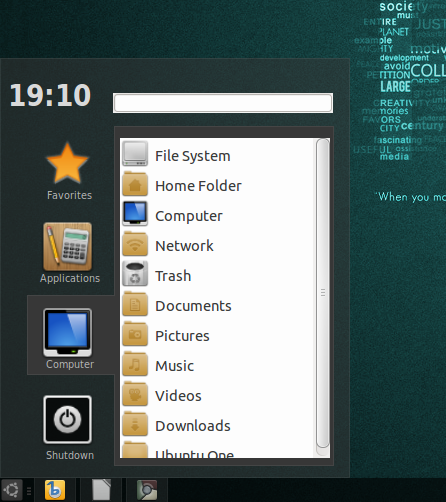Launch the Chromium taskbar icon

tap(147, 490)
